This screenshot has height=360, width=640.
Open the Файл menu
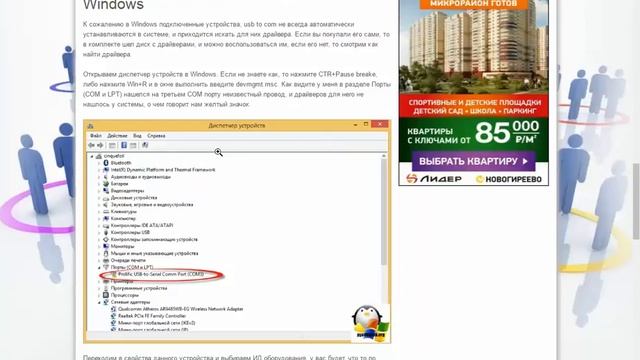[96, 136]
